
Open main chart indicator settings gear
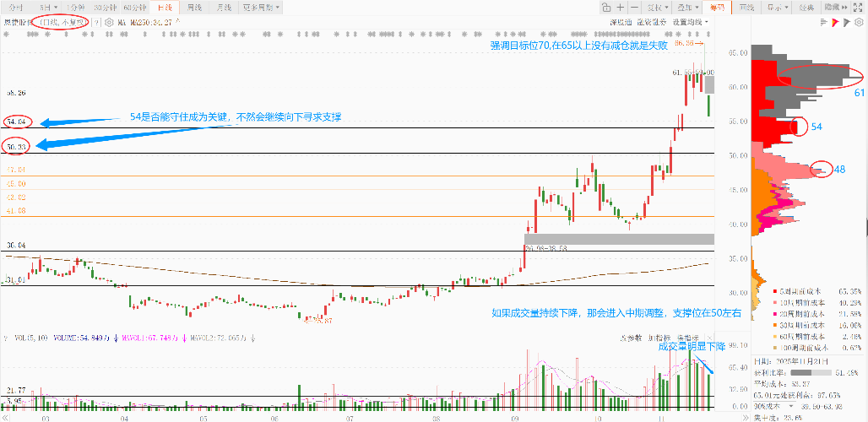point(109,23)
